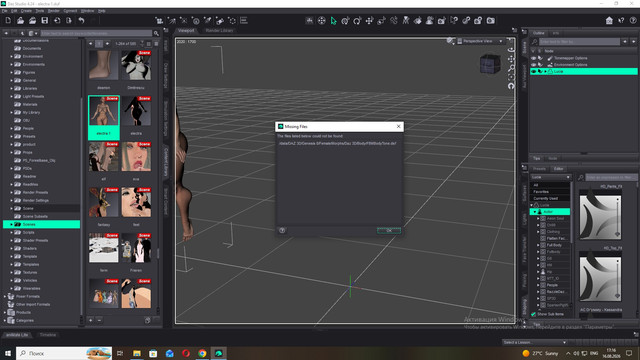Click the New scene file icon
The width and height of the screenshot is (640, 360).
coord(8,20)
